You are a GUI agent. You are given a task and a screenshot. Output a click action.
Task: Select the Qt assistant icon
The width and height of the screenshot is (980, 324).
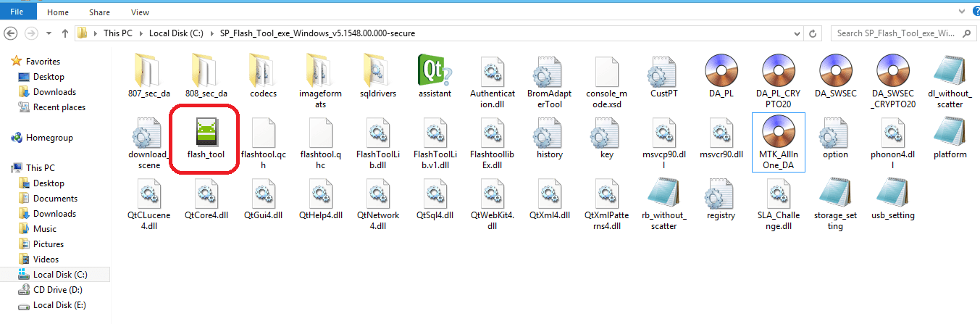coord(435,78)
